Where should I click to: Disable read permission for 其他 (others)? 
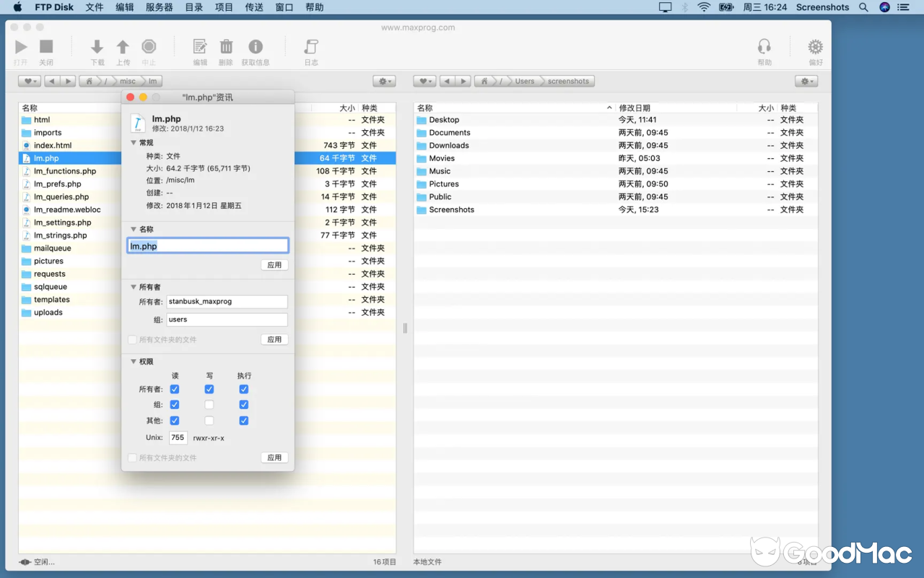click(174, 420)
